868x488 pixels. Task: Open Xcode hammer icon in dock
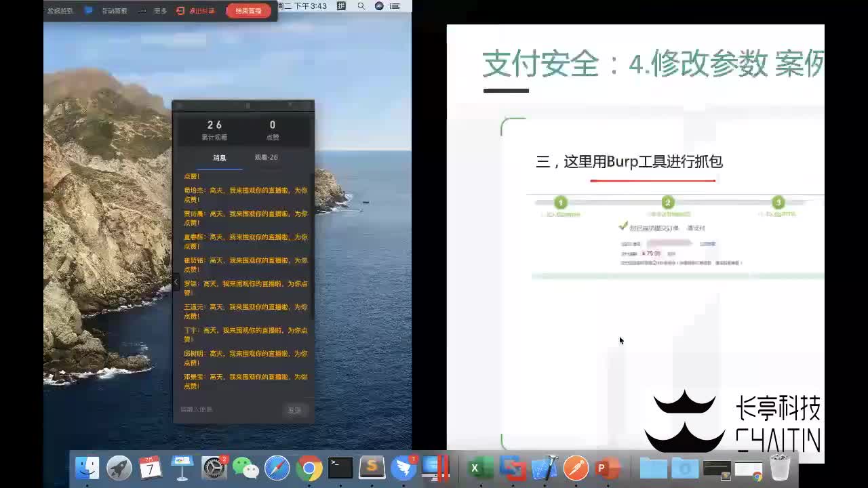coord(545,468)
